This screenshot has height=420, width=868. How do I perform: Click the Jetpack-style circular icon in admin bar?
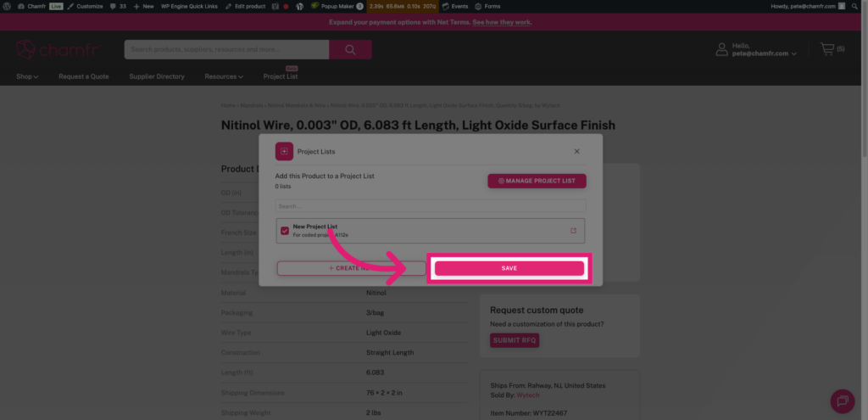coord(299,6)
